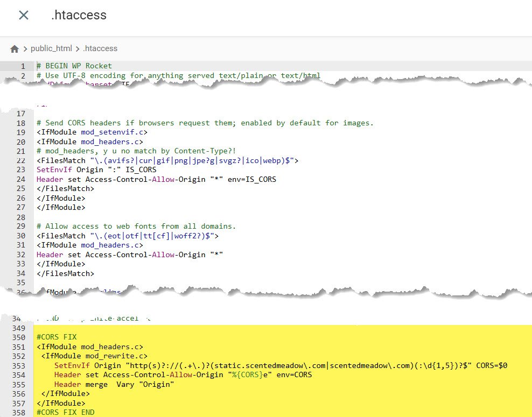Click the '# Send CORS headers if browsers request them' comment
The image size is (532, 417).
pyautogui.click(x=205, y=123)
